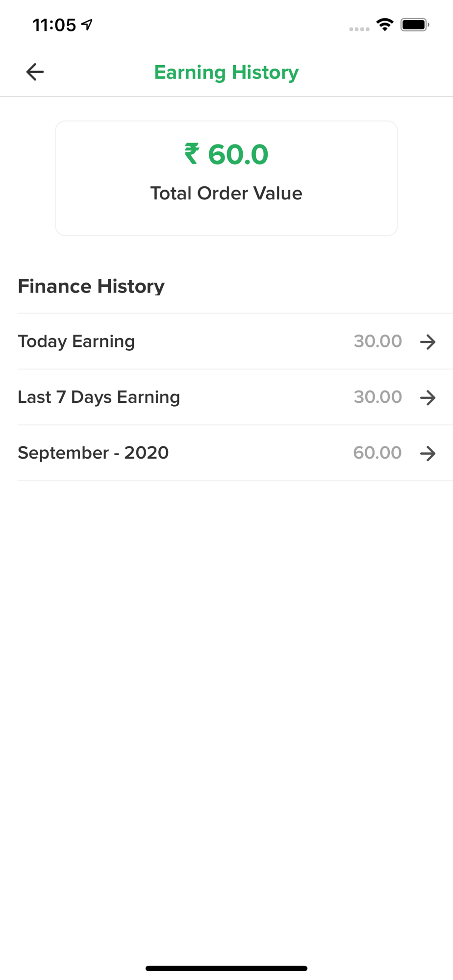Tap the Finance History heading
Viewport: 453px width, 980px height.
click(x=91, y=286)
